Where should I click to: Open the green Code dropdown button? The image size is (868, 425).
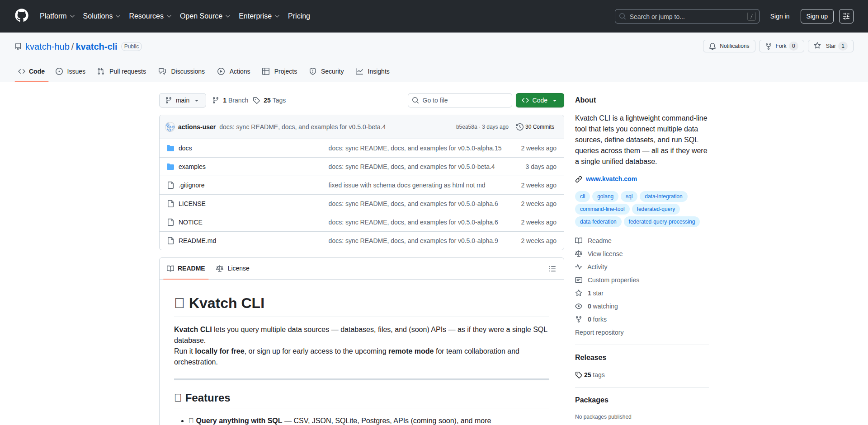[x=540, y=100]
